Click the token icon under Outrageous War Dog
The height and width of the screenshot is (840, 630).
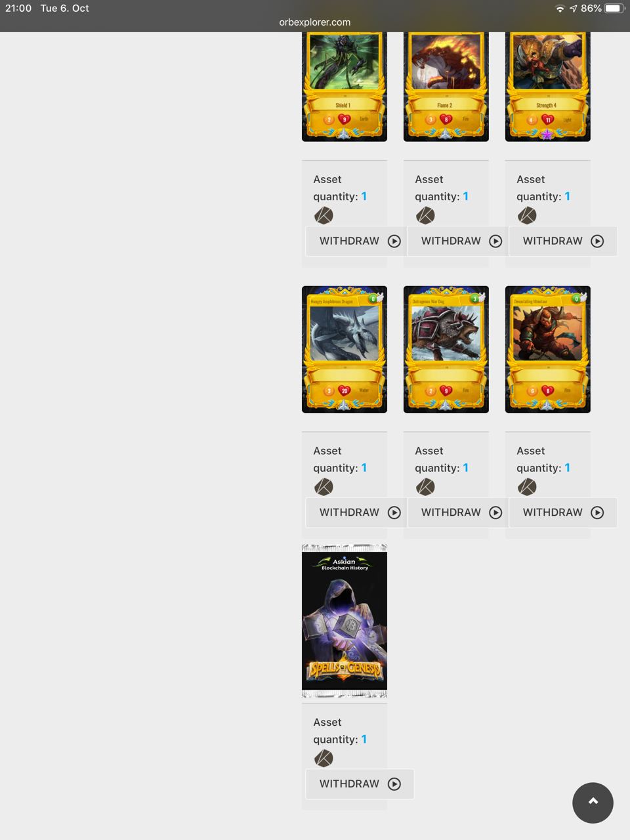pos(425,487)
